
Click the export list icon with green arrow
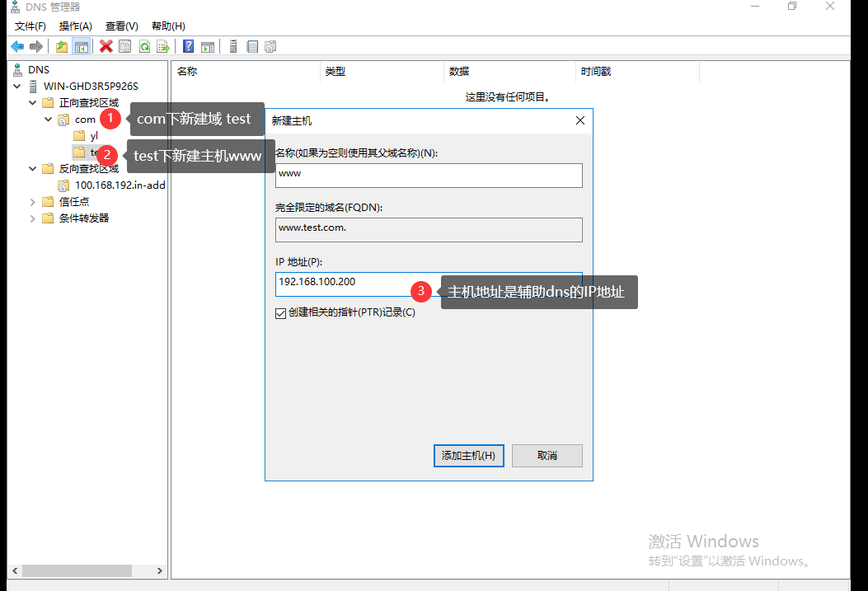tap(163, 46)
